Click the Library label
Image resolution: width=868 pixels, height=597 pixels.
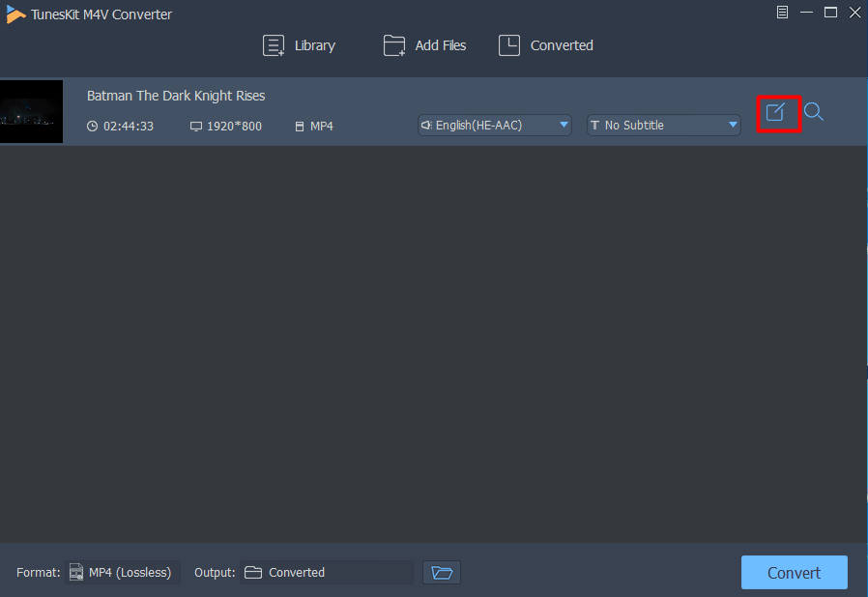[315, 45]
